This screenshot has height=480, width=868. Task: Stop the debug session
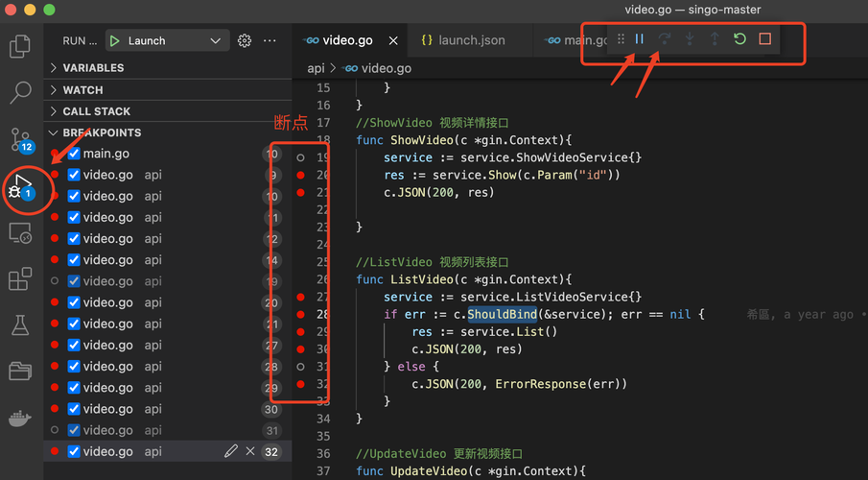click(x=765, y=38)
